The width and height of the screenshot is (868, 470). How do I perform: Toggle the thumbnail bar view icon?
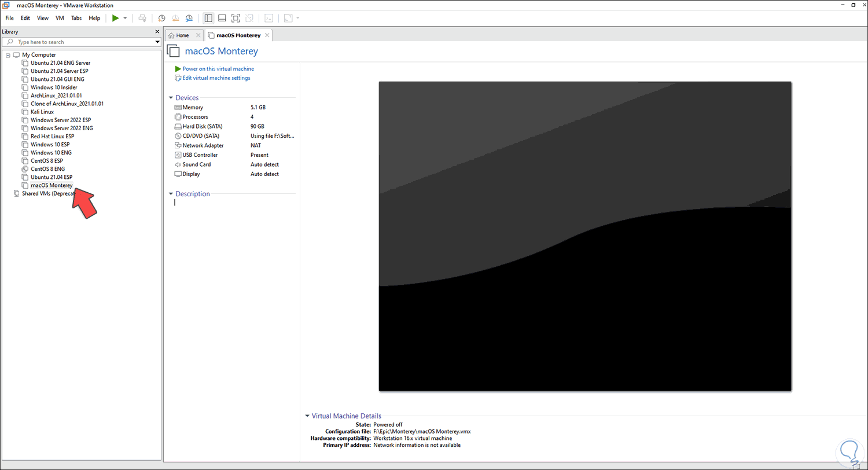pos(222,18)
